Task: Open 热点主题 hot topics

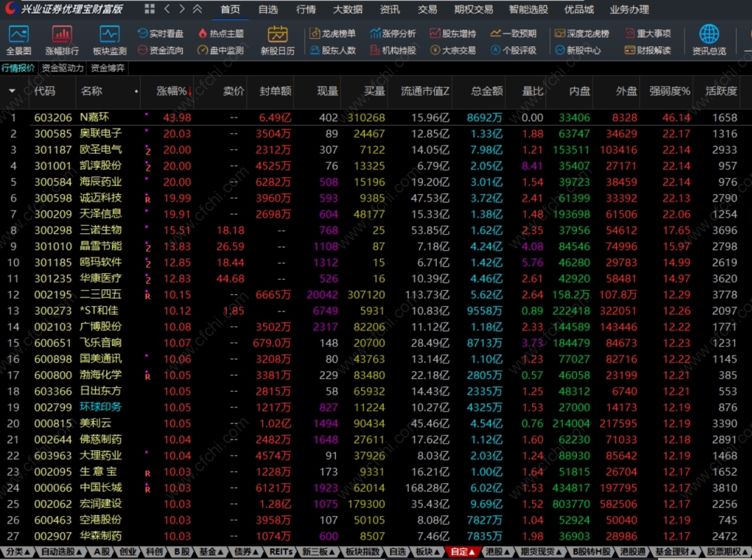Action: tap(221, 34)
